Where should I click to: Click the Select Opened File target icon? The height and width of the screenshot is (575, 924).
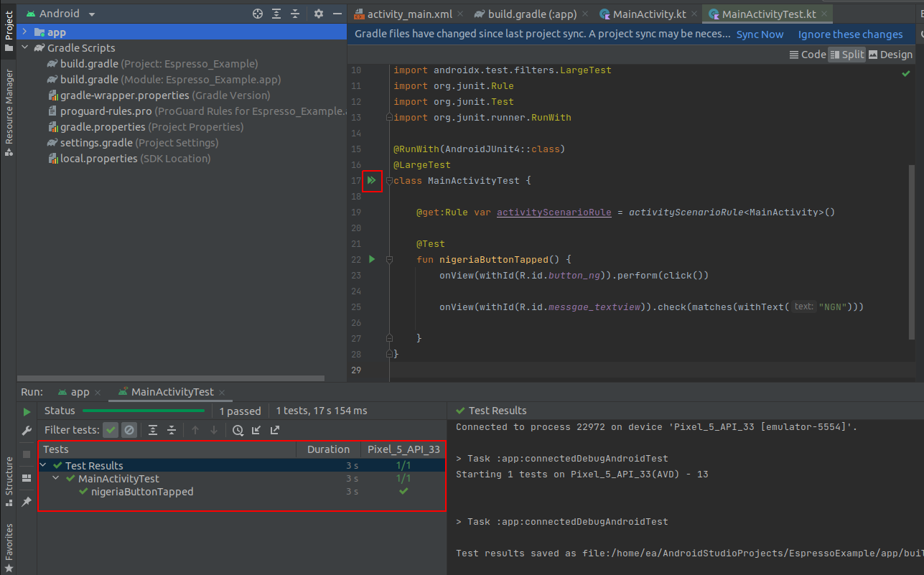258,14
